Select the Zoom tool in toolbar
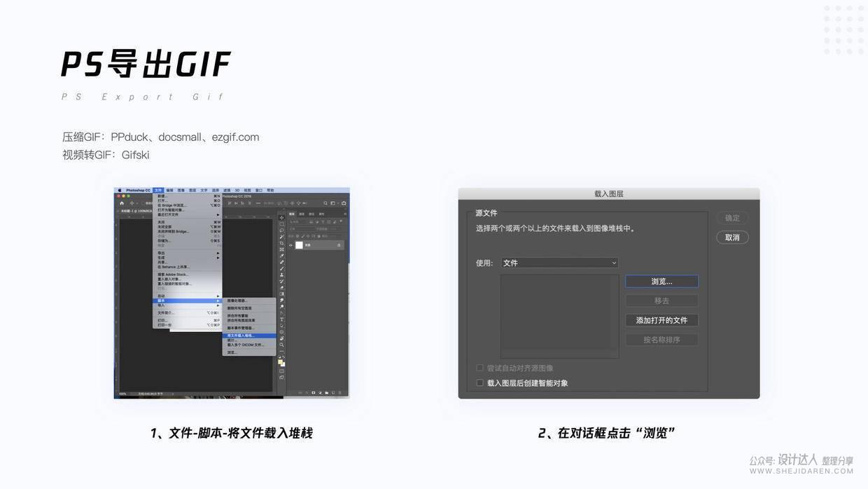 click(281, 345)
